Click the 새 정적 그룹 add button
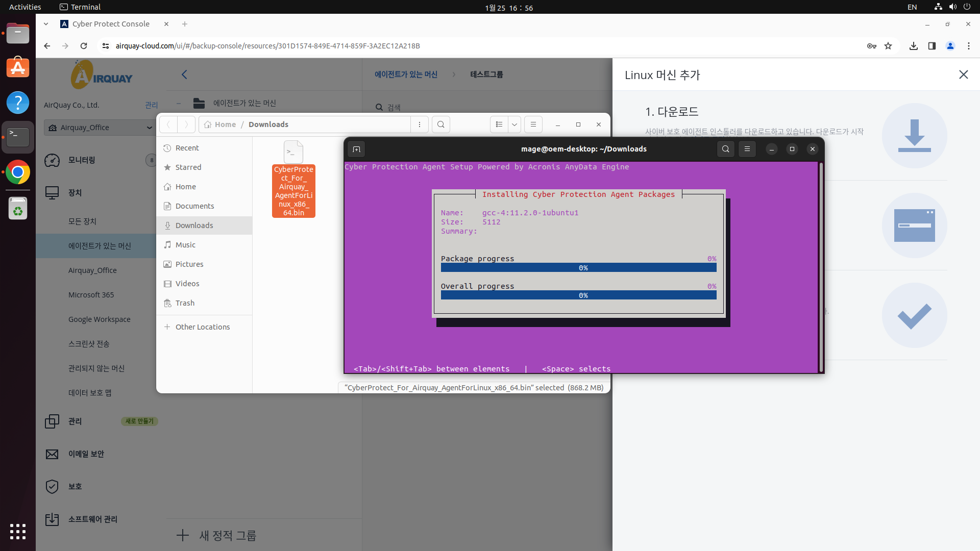This screenshot has height=551, width=980. pyautogui.click(x=216, y=535)
